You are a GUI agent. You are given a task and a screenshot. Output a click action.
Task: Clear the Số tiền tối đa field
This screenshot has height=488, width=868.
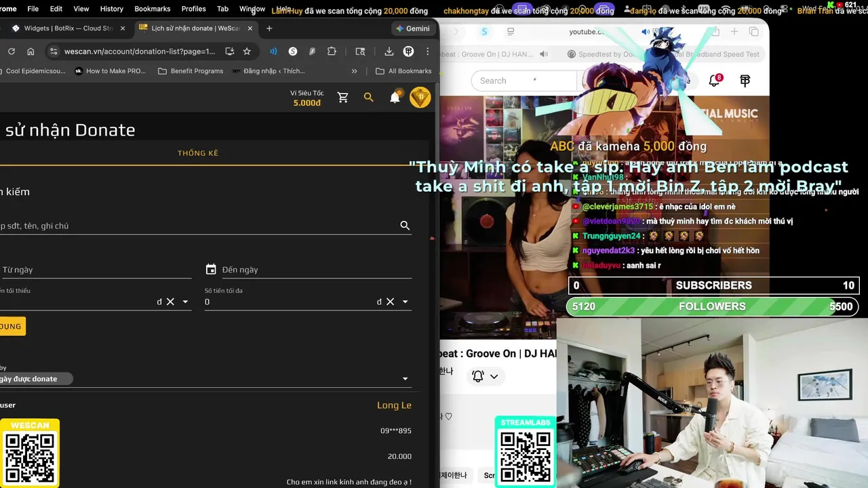(x=391, y=302)
